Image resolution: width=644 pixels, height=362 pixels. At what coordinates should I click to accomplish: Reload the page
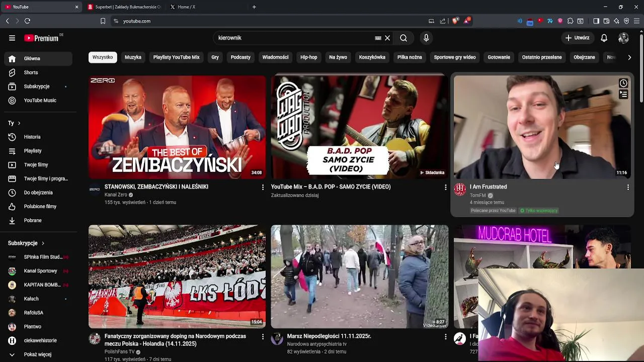[x=27, y=21]
